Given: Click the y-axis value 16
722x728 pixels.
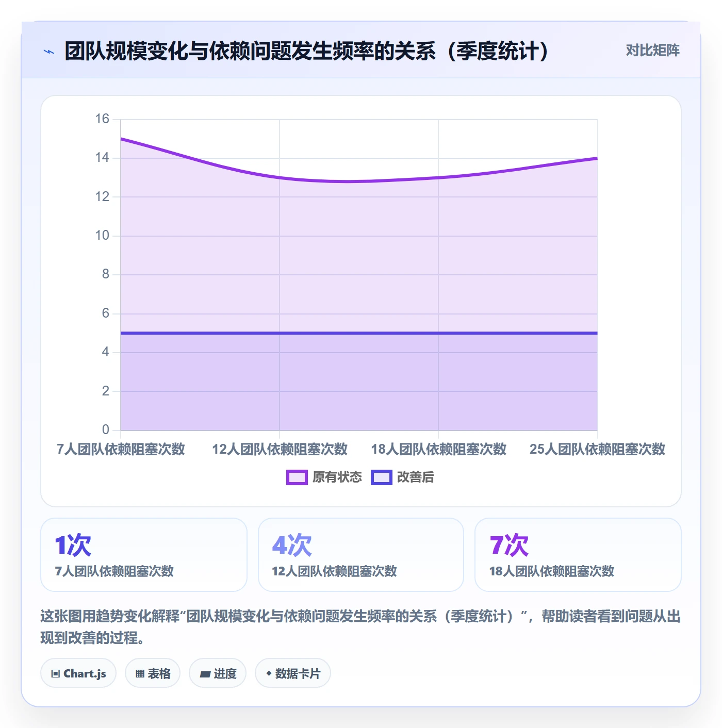Looking at the screenshot, I should 102,119.
